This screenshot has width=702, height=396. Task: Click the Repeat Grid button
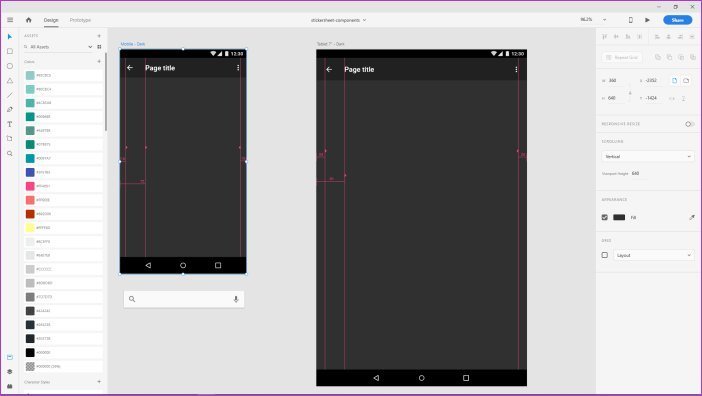tap(622, 57)
